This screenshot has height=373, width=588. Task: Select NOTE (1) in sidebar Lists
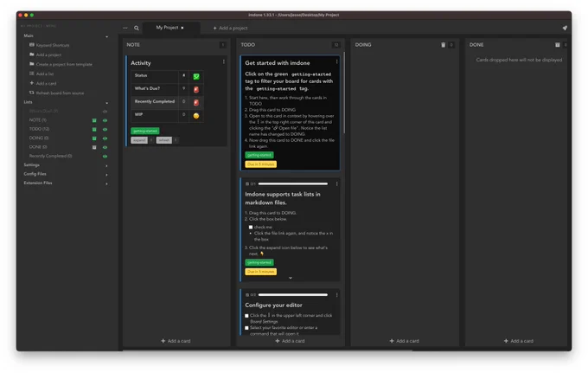38,120
